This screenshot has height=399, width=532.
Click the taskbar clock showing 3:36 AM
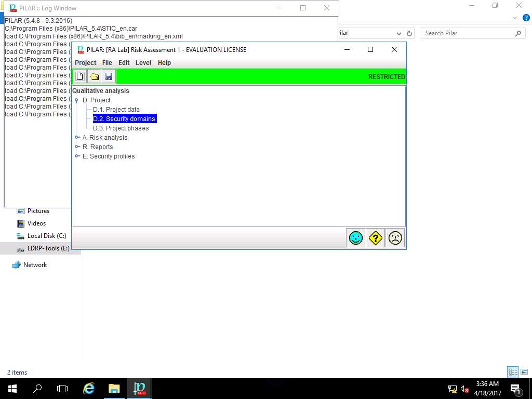487,389
